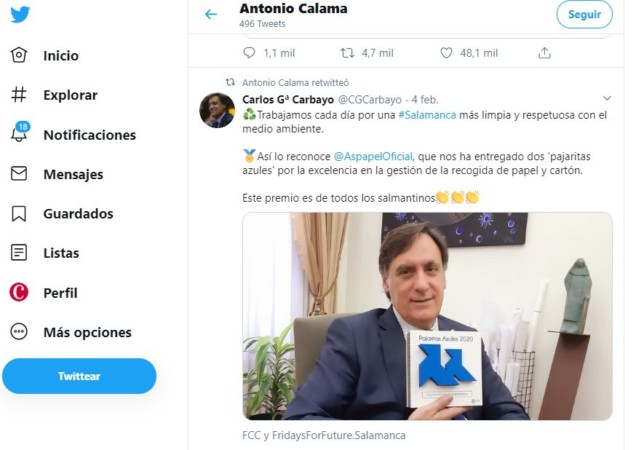Open the #Salamanca hashtag link
Viewport: 636px width, 450px height.
coord(427,115)
